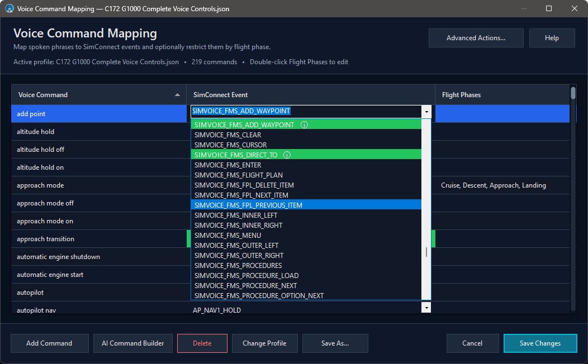
Task: Click Voice Command column sort arrow
Action: click(x=177, y=95)
